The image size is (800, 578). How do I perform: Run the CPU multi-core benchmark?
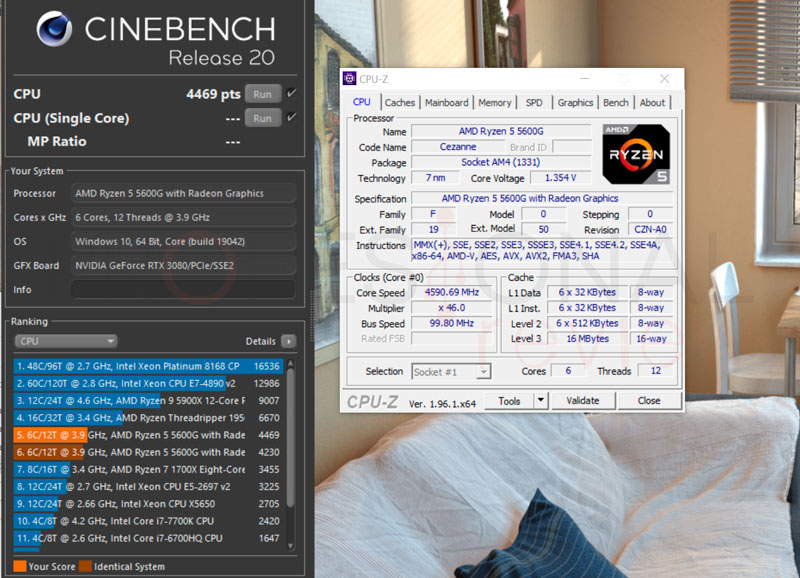pos(263,94)
